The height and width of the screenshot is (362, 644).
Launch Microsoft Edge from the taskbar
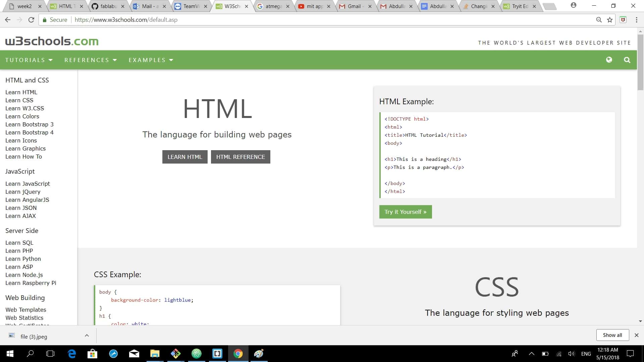(x=72, y=354)
